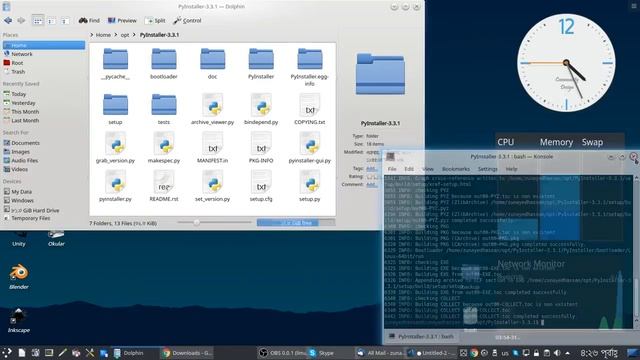This screenshot has height=360, width=640.
Task: Open Konsole Edit menu
Action: click(409, 169)
